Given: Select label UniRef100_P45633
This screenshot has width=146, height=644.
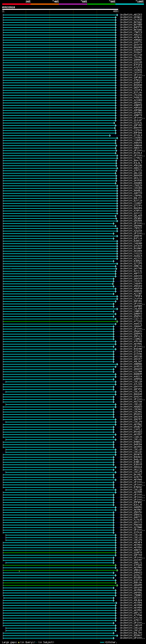Looking at the screenshot, I should pos(131,98).
